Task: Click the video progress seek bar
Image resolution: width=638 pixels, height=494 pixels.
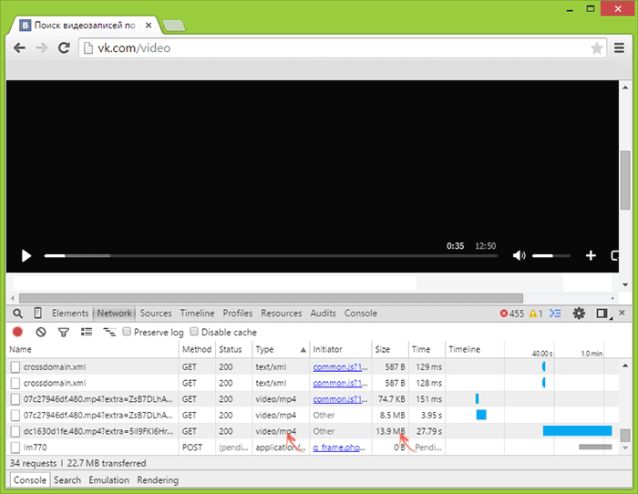Action: (x=271, y=256)
